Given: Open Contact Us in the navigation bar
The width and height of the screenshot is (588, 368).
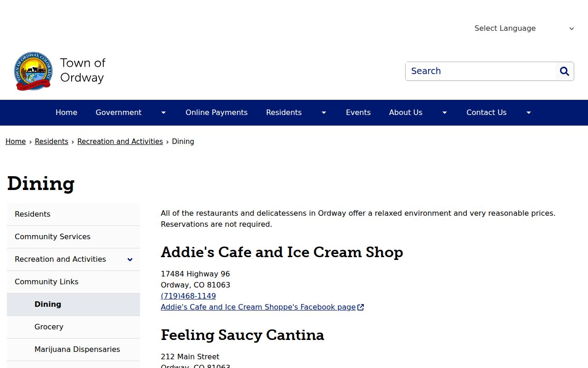Looking at the screenshot, I should [x=486, y=113].
